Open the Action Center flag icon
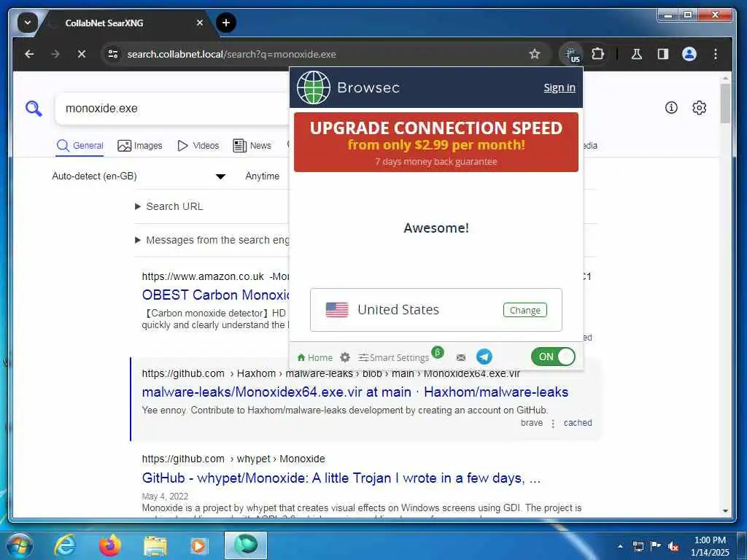Viewport: 747px width, 560px height. (x=656, y=546)
